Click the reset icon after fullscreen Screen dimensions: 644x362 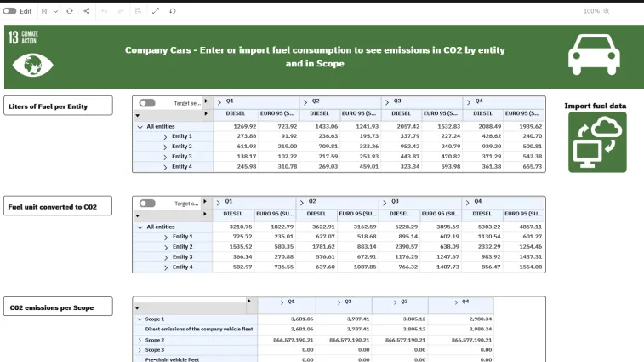pos(173,11)
